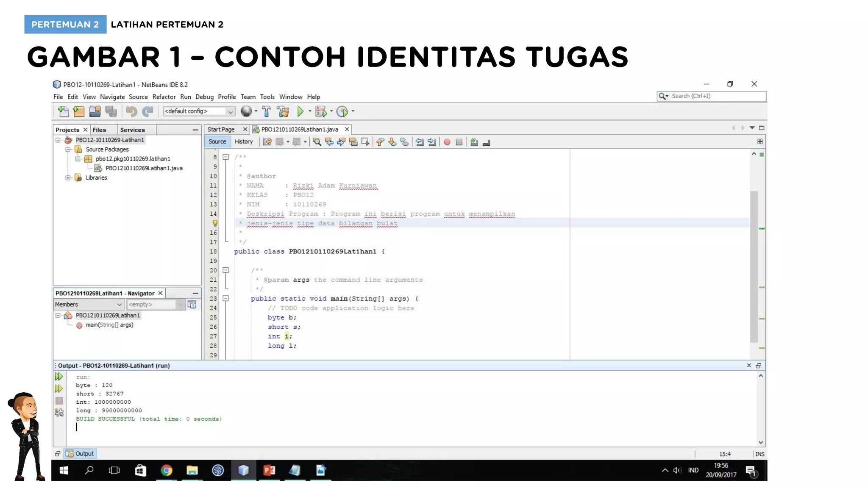This screenshot has height=488, width=868.
Task: Click the Open Project icon
Action: click(95, 111)
